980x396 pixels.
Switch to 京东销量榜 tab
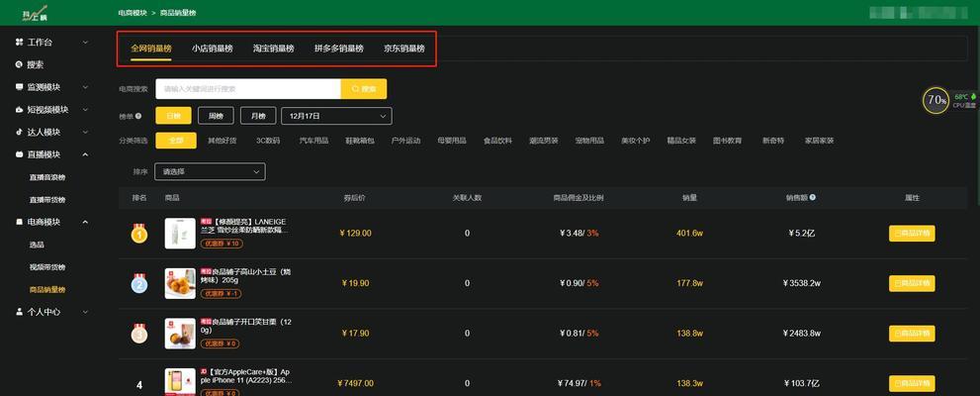(x=404, y=49)
